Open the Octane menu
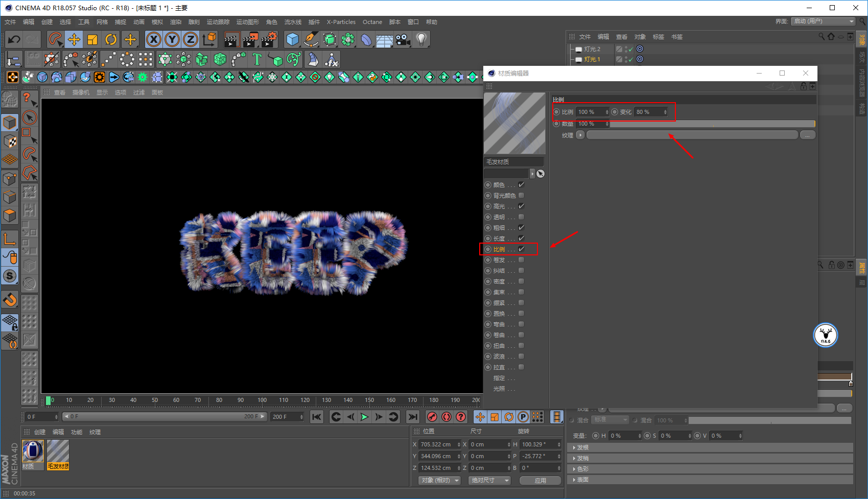 (x=372, y=22)
